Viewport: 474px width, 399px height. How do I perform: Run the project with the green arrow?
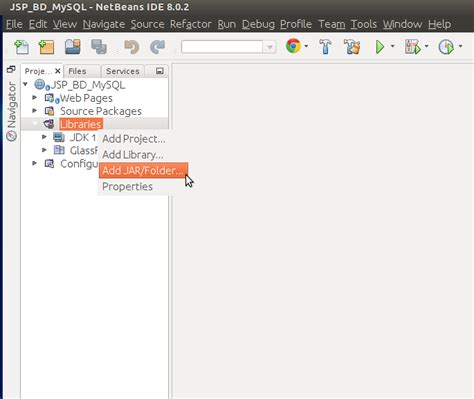380,47
